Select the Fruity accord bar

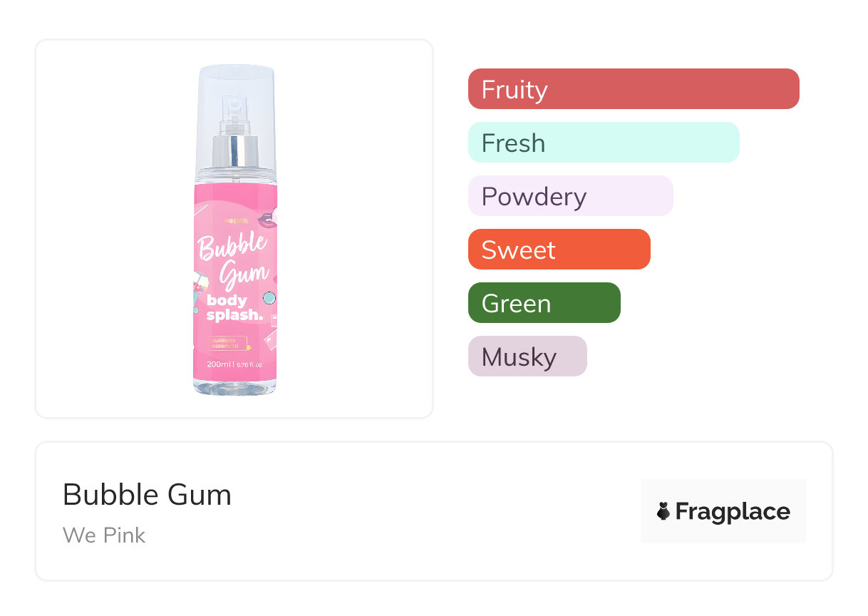634,89
